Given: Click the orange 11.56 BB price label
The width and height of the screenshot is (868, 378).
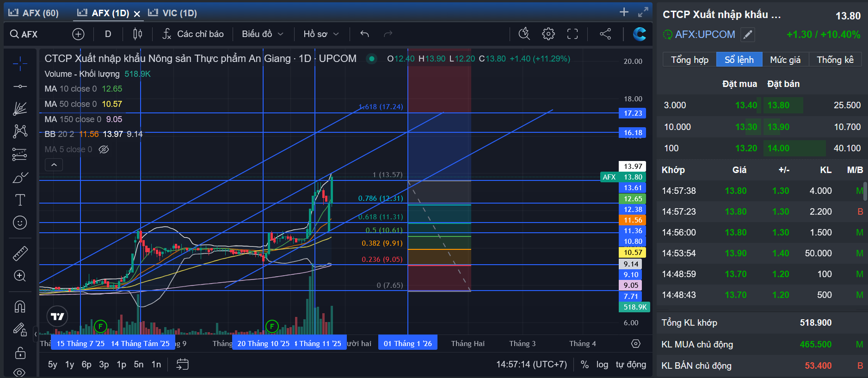Looking at the screenshot, I should pyautogui.click(x=633, y=220).
